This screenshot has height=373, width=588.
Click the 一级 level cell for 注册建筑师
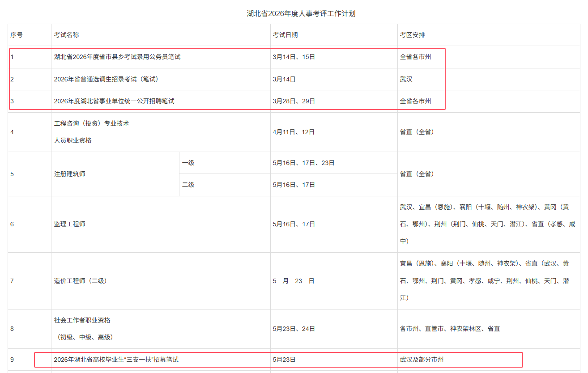188,163
